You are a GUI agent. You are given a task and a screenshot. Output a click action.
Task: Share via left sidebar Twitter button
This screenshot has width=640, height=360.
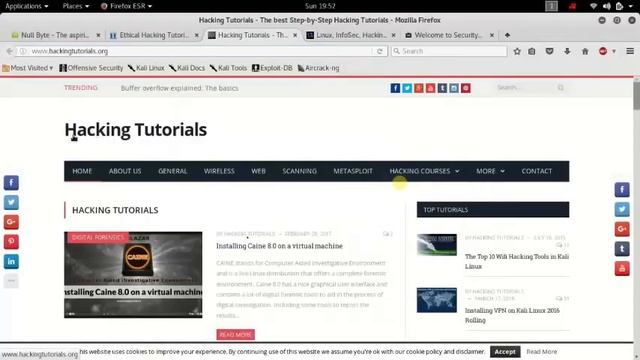click(x=11, y=202)
